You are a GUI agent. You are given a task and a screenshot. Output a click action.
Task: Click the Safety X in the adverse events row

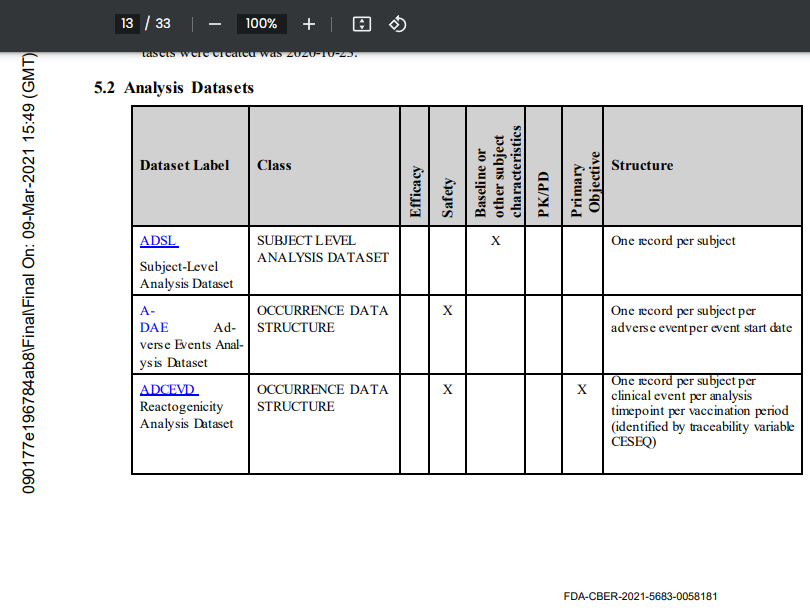pyautogui.click(x=448, y=311)
